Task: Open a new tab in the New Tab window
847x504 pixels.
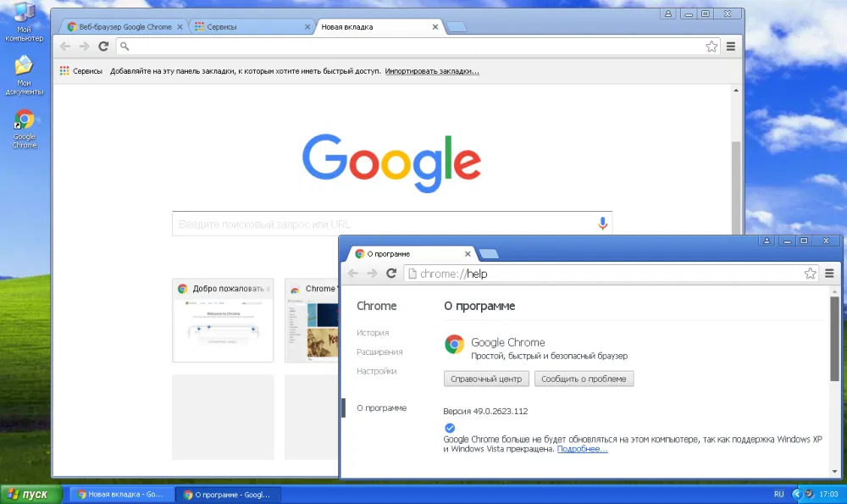Action: (x=457, y=27)
